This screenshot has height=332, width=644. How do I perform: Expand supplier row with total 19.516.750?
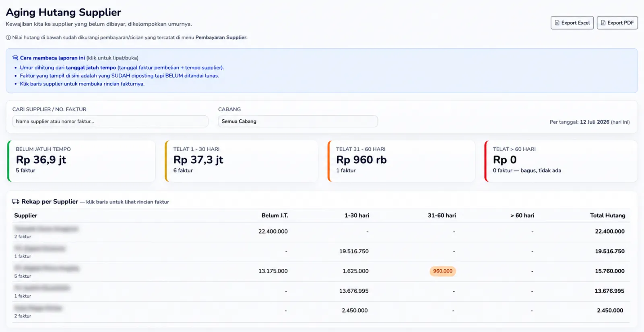pos(321,252)
